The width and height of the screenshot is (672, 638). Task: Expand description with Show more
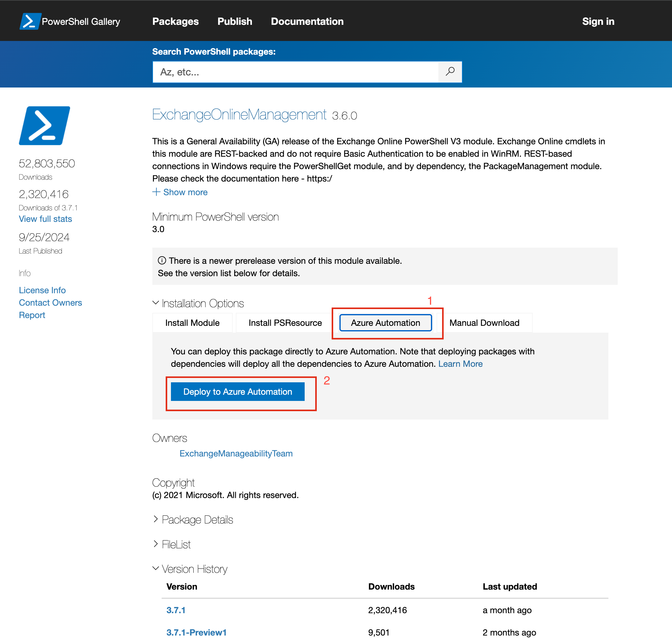pyautogui.click(x=185, y=192)
